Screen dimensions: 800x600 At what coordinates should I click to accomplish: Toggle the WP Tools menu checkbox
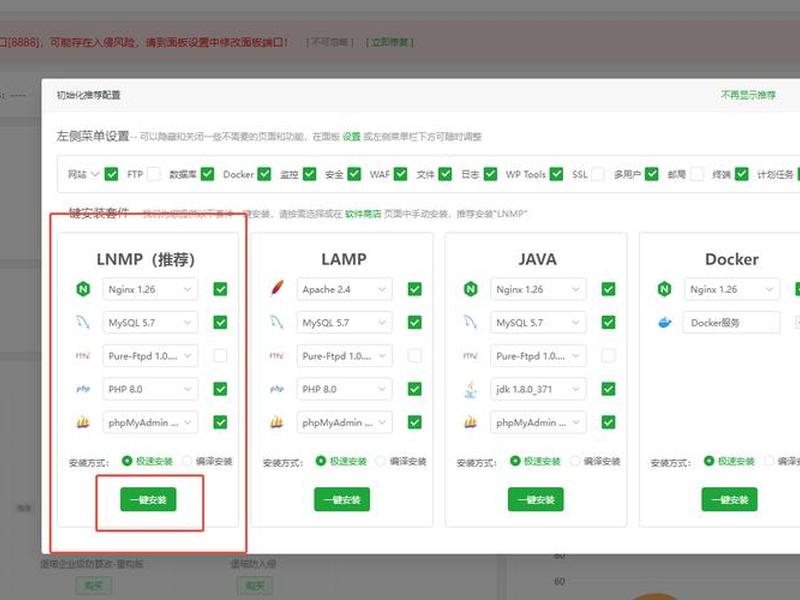556,174
